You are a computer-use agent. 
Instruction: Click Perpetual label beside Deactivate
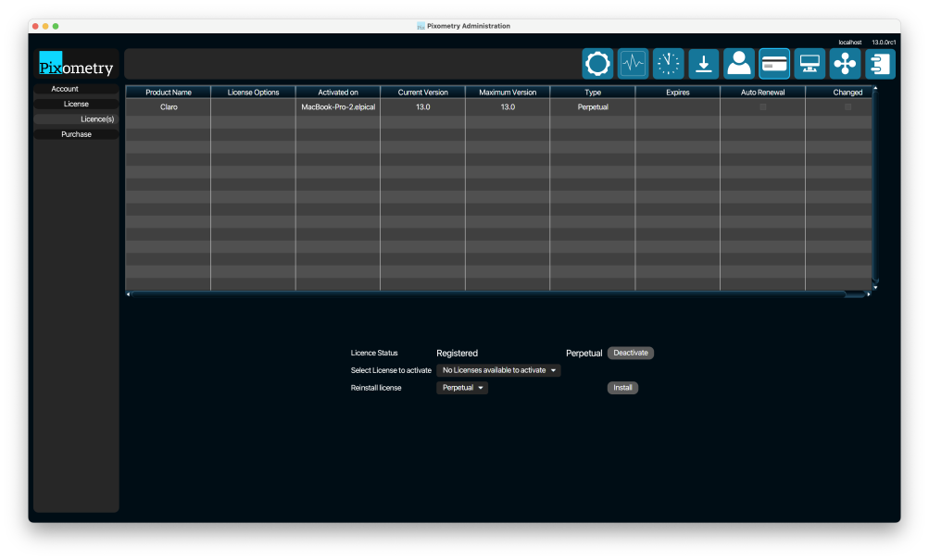pyautogui.click(x=584, y=354)
